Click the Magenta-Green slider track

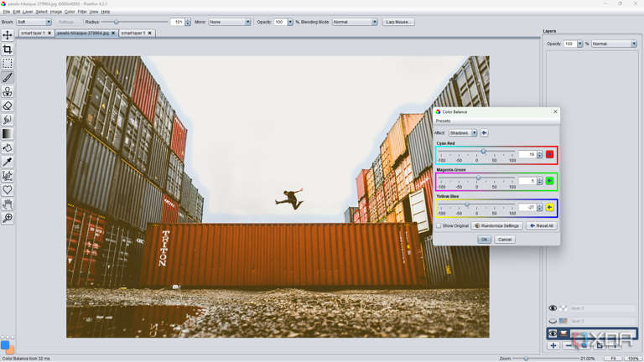(x=477, y=178)
